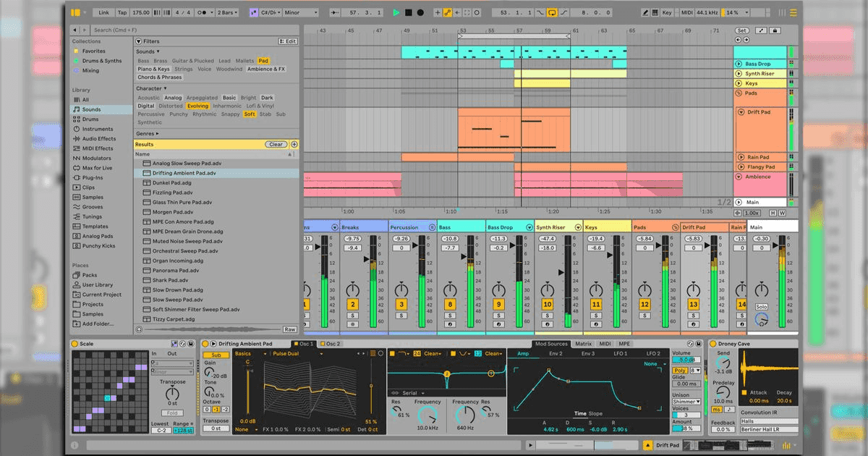This screenshot has width=868, height=456.
Task: Click the preview headphone icon in browser
Action: pyautogui.click(x=140, y=329)
